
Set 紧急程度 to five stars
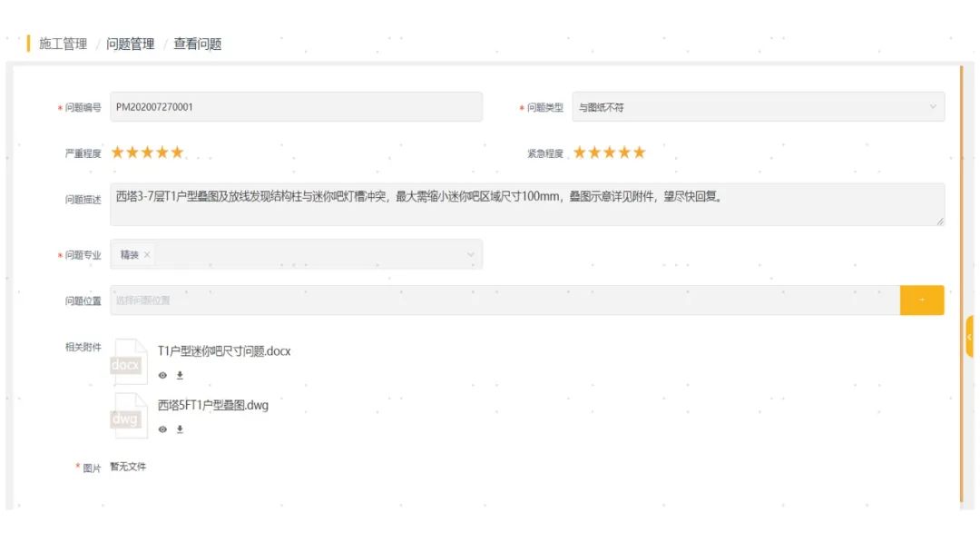tap(640, 152)
